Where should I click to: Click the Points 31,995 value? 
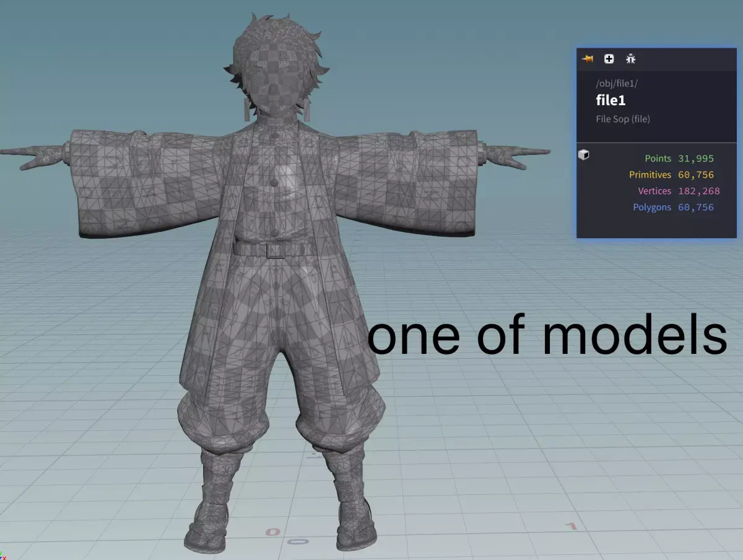click(x=696, y=158)
